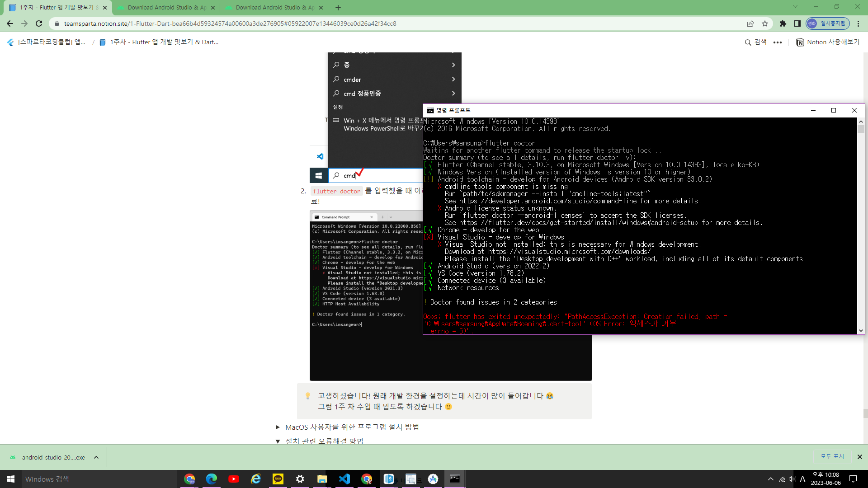868x488 pixels.
Task: Open the Windows Start menu
Action: point(11,479)
